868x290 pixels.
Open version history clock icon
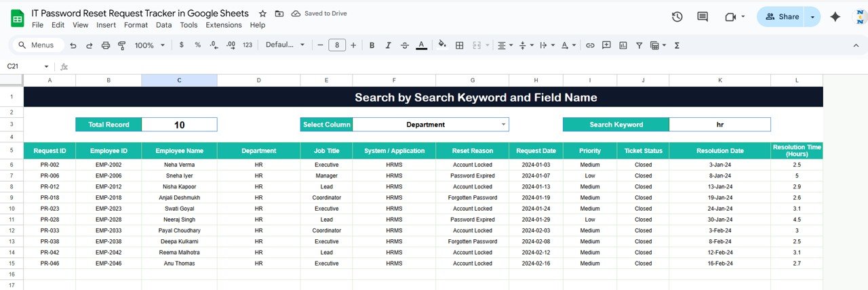[677, 17]
